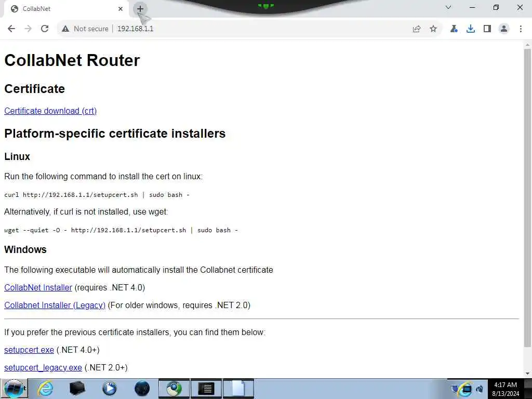This screenshot has height=399, width=532.
Task: Click the Not secure warning icon
Action: pos(65,29)
